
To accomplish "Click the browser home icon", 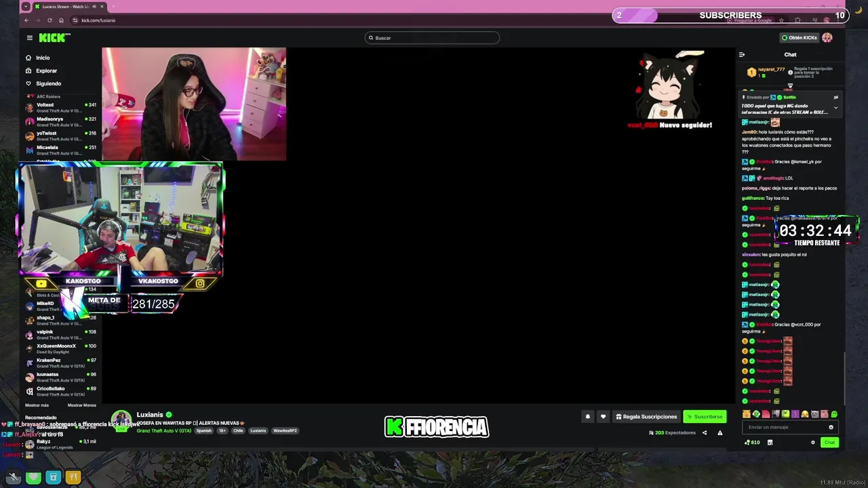I will tap(61, 20).
